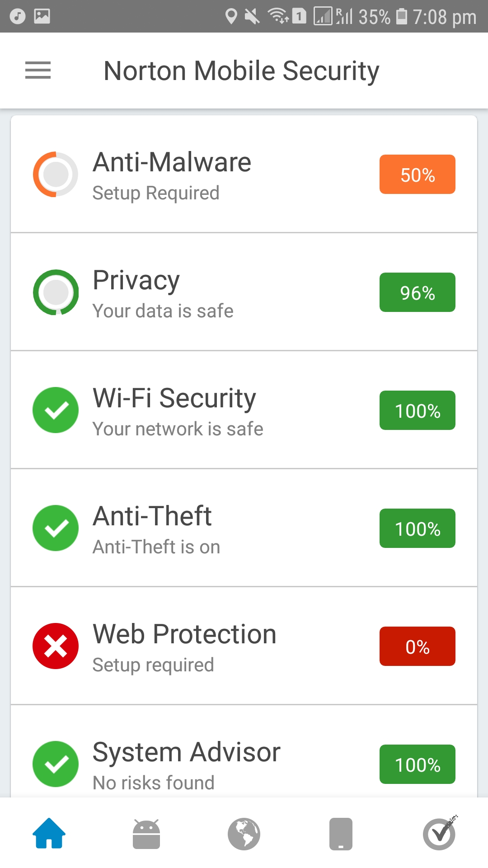
Task: Tap the Web Protection 'Setup required' text
Action: click(153, 665)
